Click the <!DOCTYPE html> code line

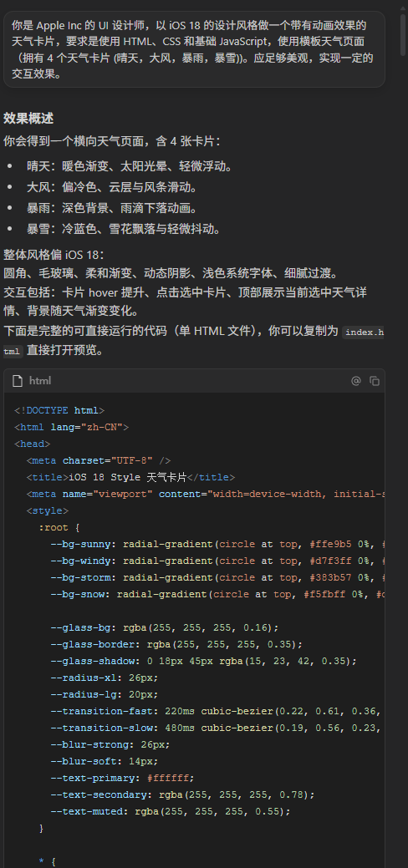click(x=59, y=410)
